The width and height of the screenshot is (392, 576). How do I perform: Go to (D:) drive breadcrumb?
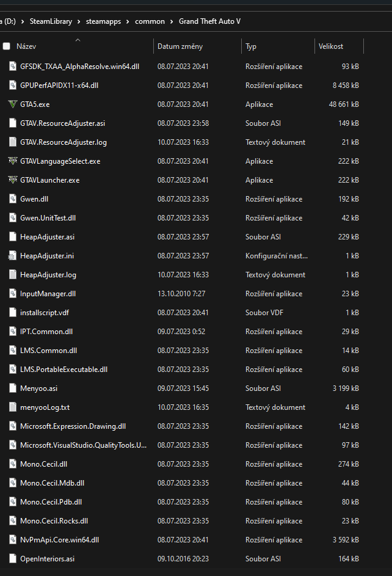8,21
